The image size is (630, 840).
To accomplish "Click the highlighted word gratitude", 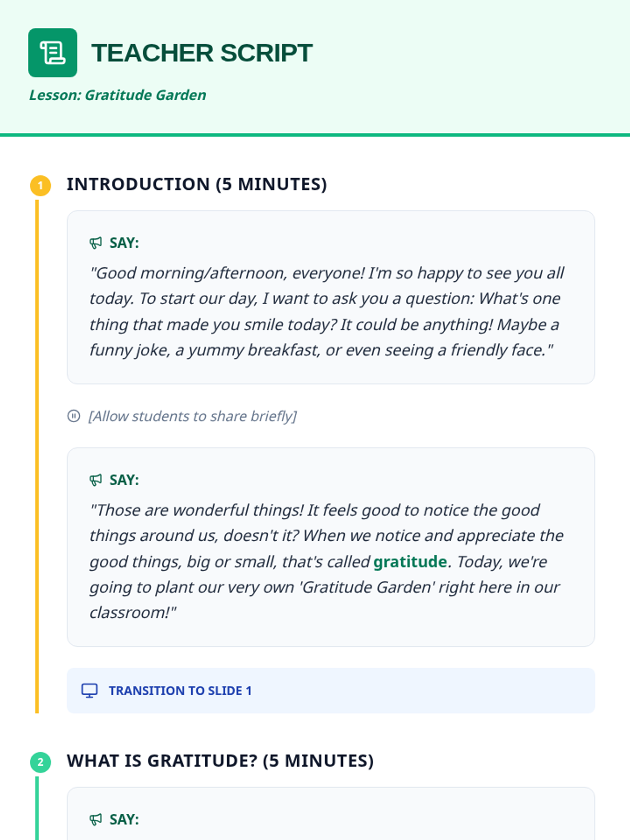I will click(x=410, y=562).
